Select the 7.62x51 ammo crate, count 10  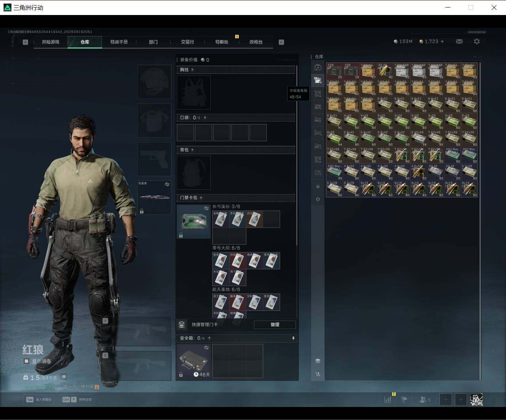(x=368, y=104)
